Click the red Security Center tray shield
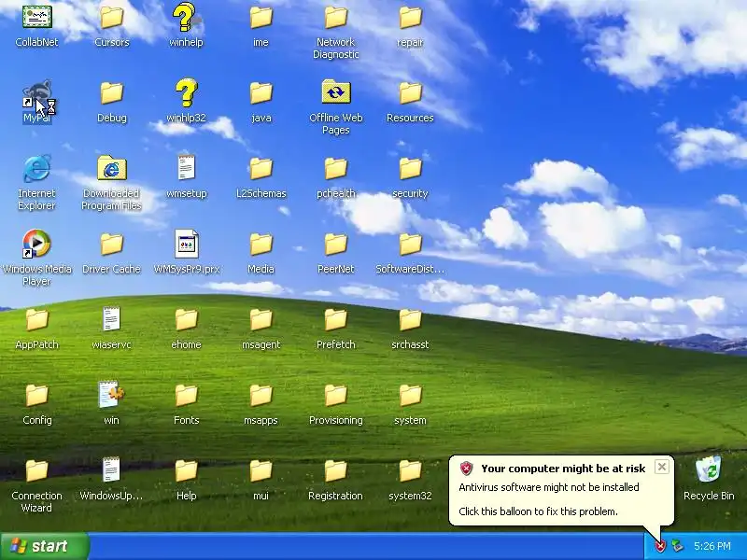This screenshot has height=560, width=747. click(661, 546)
